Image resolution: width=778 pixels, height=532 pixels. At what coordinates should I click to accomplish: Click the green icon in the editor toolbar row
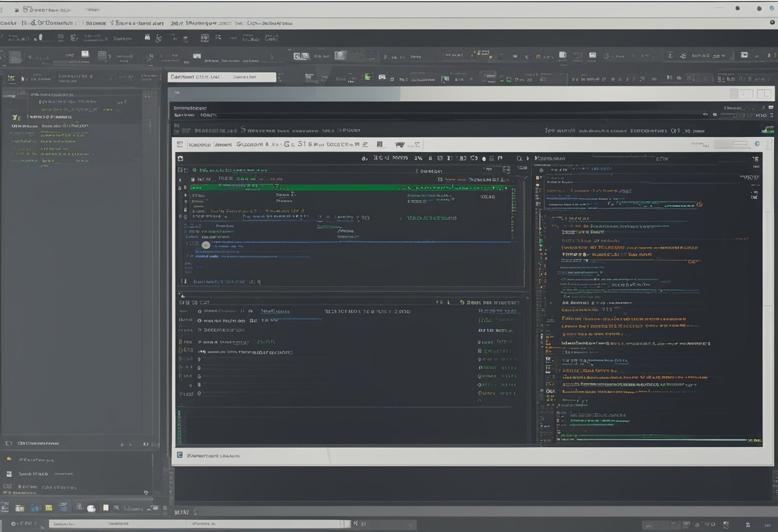tap(368, 77)
